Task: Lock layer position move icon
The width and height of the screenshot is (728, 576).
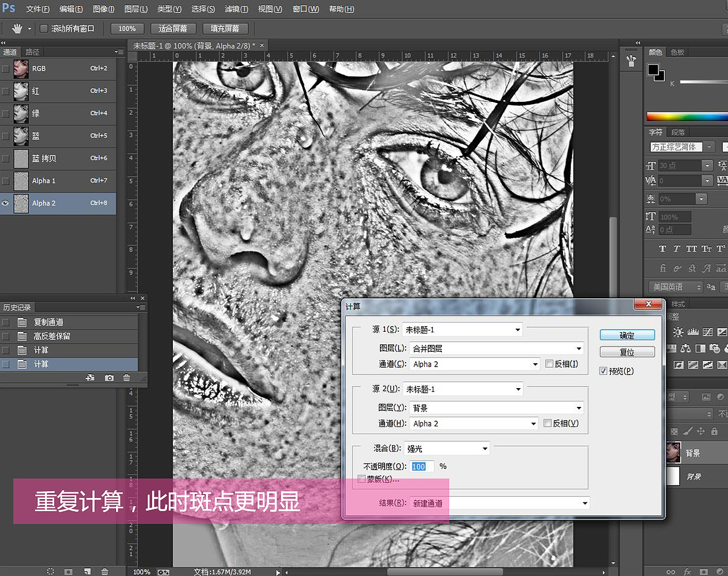Action: (701, 431)
